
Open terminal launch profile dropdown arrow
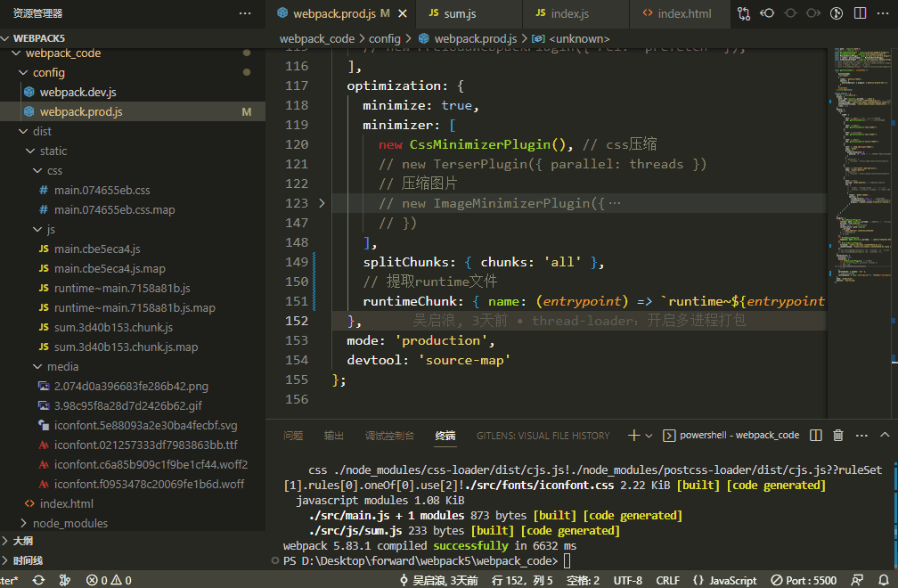click(x=649, y=436)
